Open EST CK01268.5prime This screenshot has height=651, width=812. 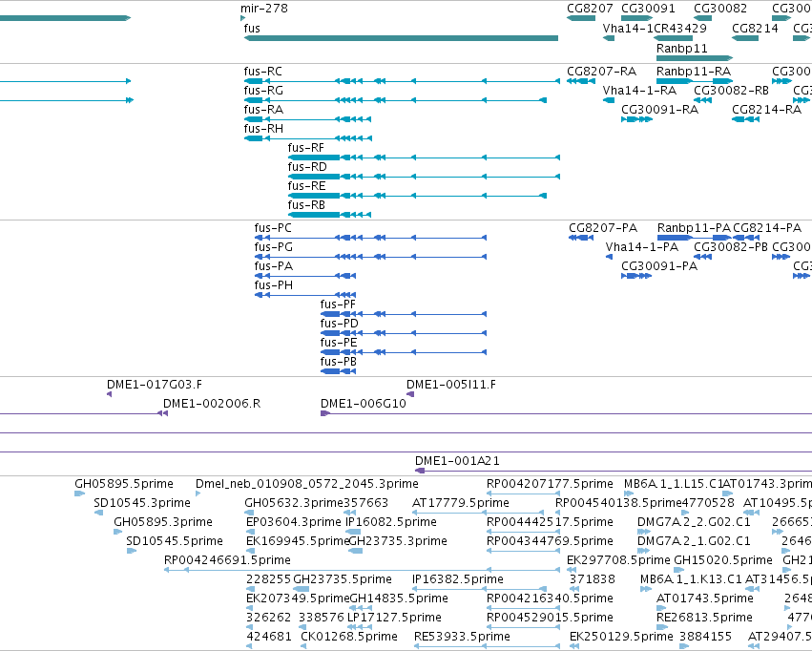tap(305, 647)
